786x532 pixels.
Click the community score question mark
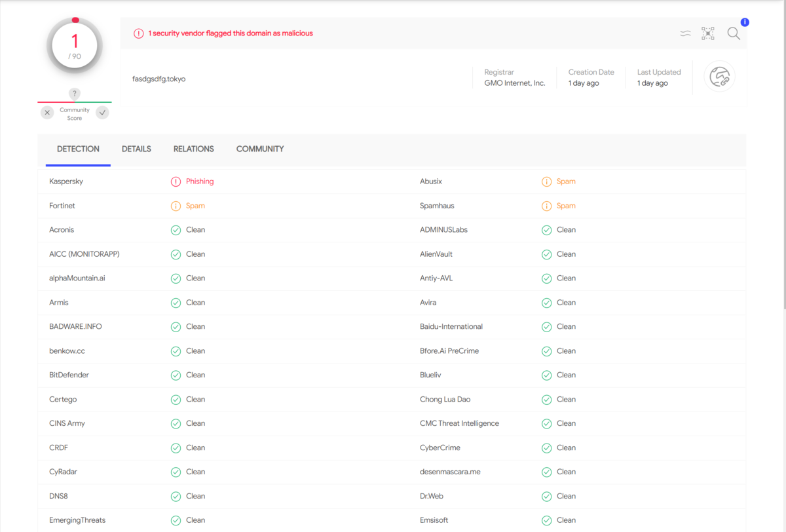(x=75, y=94)
